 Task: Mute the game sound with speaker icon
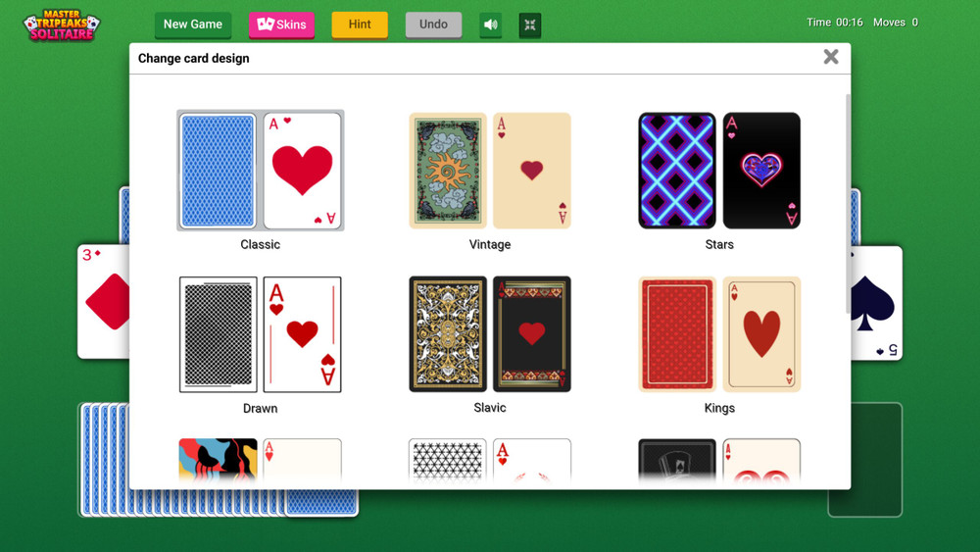491,25
